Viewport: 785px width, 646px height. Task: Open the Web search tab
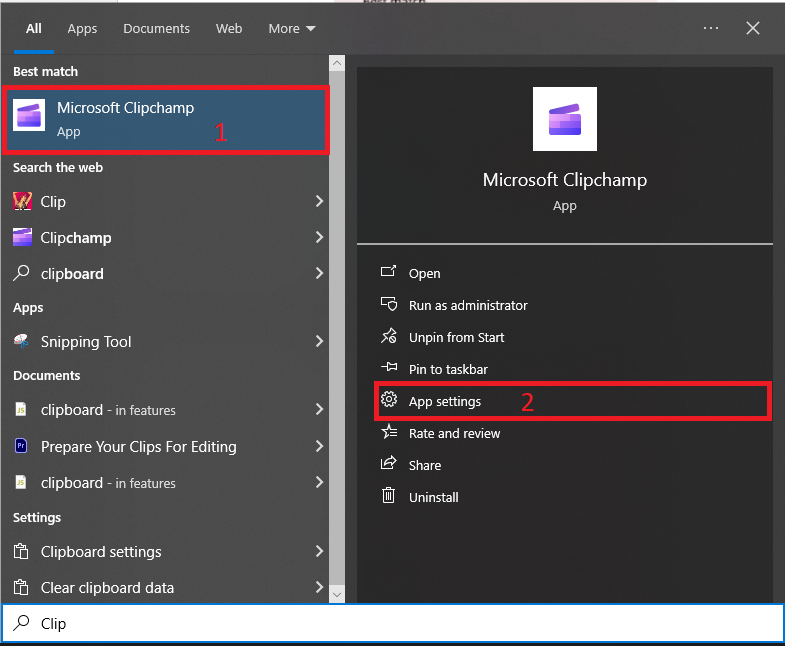pyautogui.click(x=229, y=29)
